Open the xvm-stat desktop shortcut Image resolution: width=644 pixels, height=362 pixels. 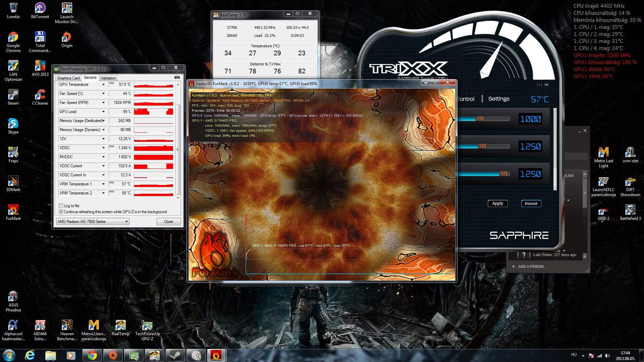pyautogui.click(x=630, y=154)
